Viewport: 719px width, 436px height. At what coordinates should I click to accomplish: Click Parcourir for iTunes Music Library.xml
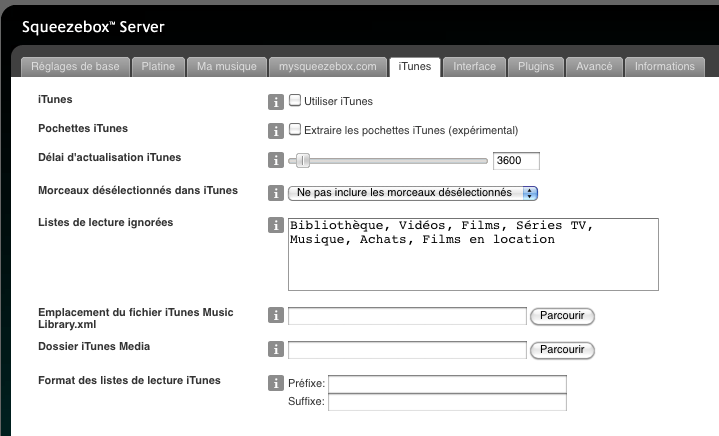click(562, 316)
